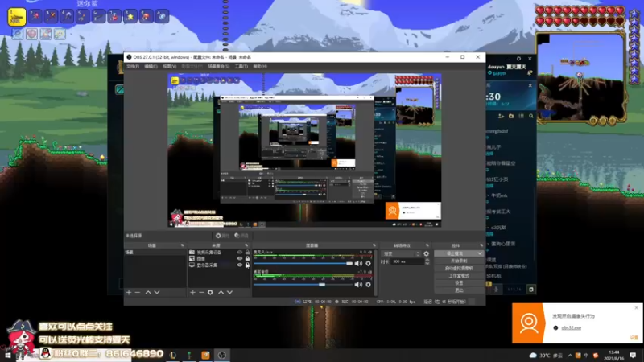644x362 pixels.
Task: Click the heart buff icon
Action: coord(31,34)
